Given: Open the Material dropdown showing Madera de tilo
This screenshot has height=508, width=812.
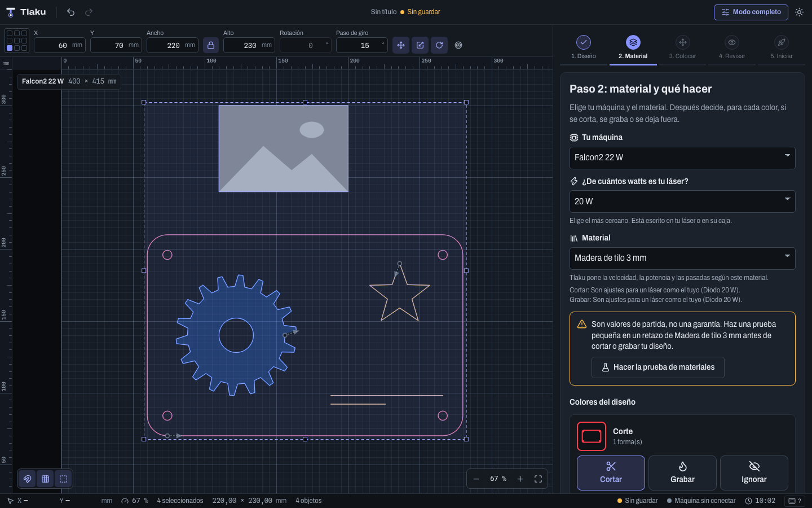Looking at the screenshot, I should (x=682, y=258).
